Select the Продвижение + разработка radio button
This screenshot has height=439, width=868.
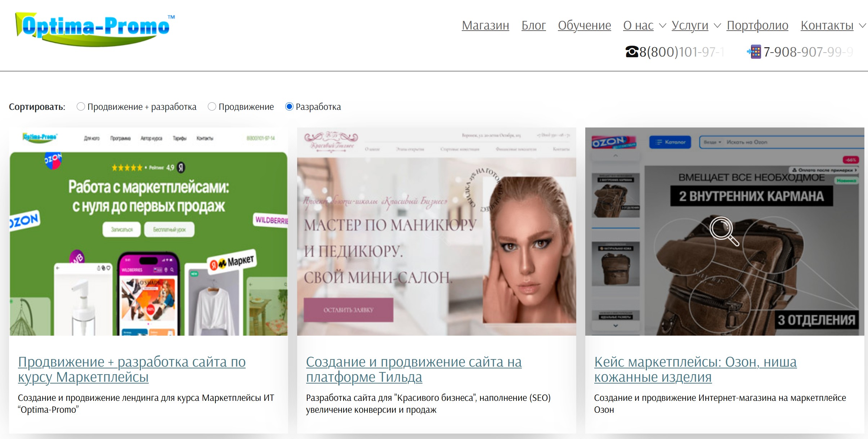point(81,107)
